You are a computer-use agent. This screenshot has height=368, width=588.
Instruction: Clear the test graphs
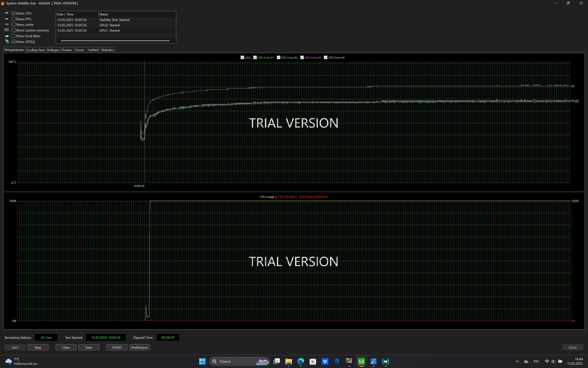(x=66, y=347)
